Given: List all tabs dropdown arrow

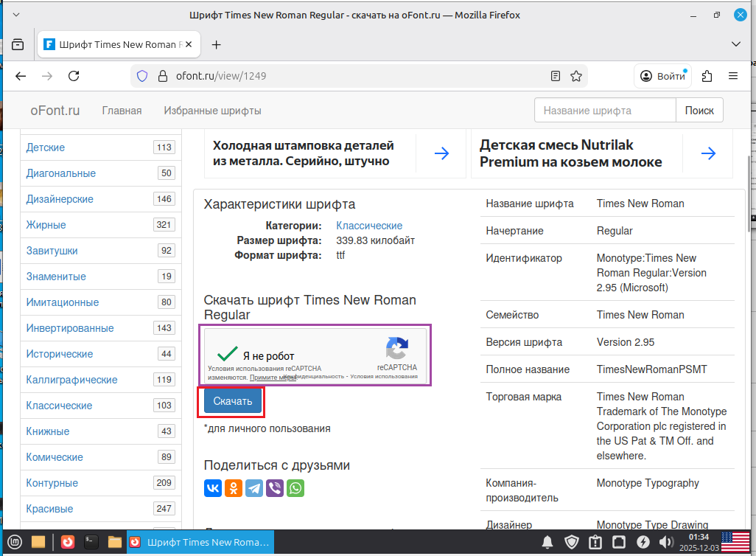Looking at the screenshot, I should [x=736, y=44].
